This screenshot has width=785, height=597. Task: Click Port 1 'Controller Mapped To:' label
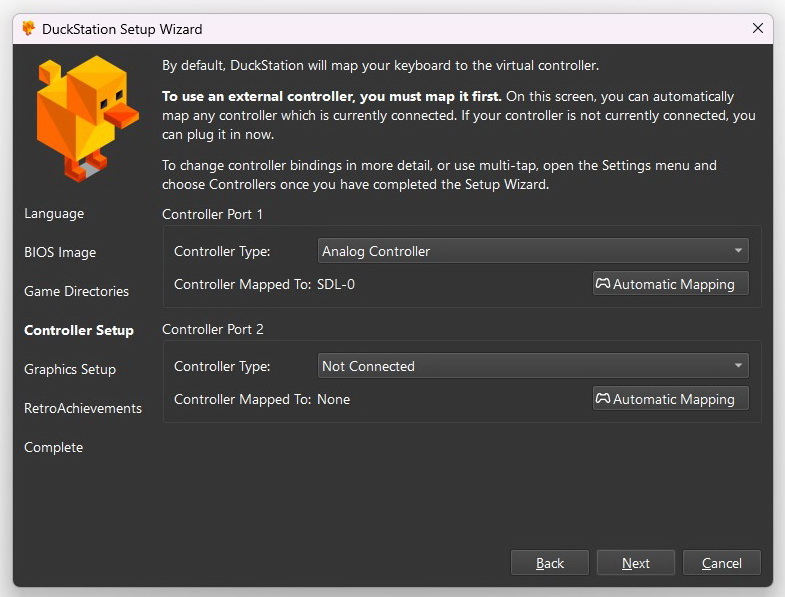point(243,284)
